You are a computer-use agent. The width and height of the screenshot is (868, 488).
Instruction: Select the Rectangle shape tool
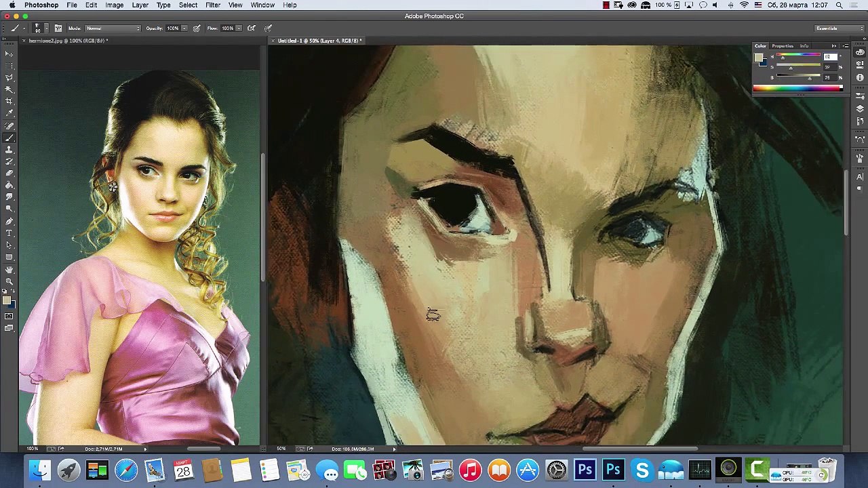coord(9,257)
